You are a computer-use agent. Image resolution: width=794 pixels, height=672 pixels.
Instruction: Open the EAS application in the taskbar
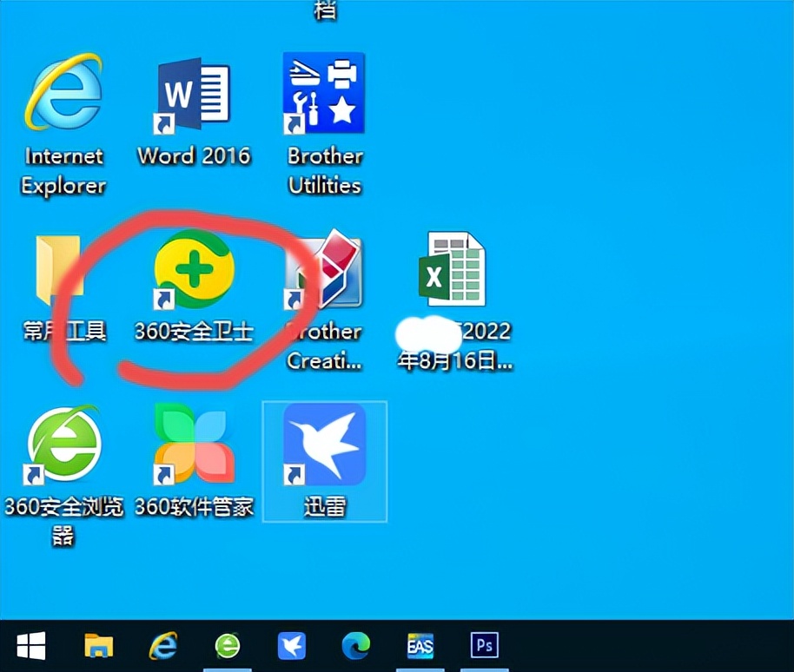(420, 646)
